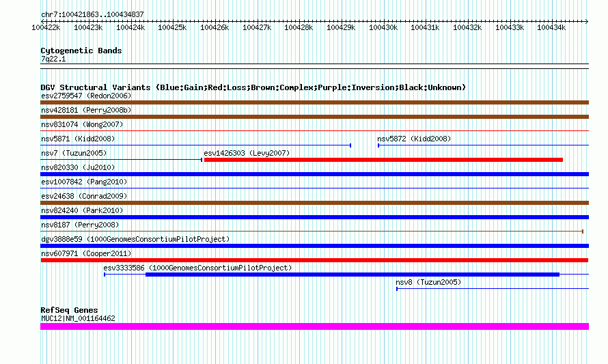
Task: Click the nsv7 (Tuzun2005) label
Action: pos(74,153)
